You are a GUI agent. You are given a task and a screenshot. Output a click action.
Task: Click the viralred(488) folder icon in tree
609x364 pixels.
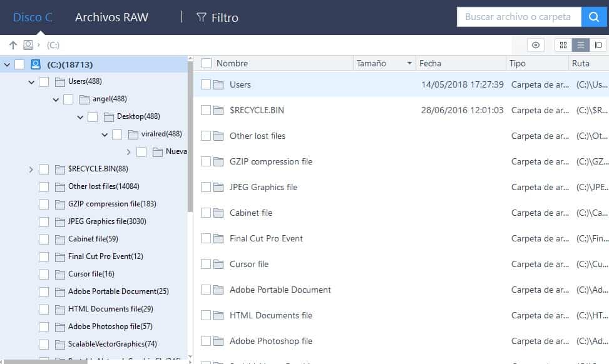coord(133,134)
